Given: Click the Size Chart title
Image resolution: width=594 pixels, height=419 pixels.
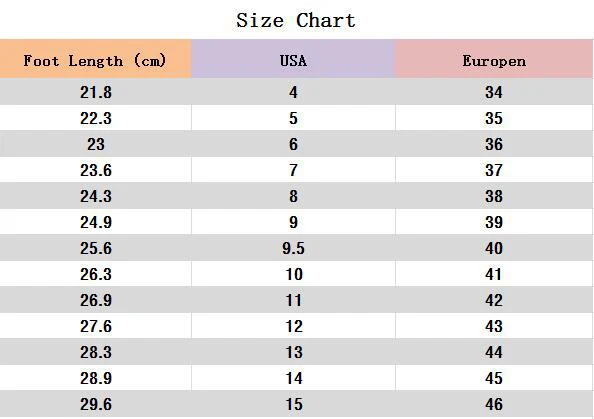Looking at the screenshot, I should click(x=296, y=20).
